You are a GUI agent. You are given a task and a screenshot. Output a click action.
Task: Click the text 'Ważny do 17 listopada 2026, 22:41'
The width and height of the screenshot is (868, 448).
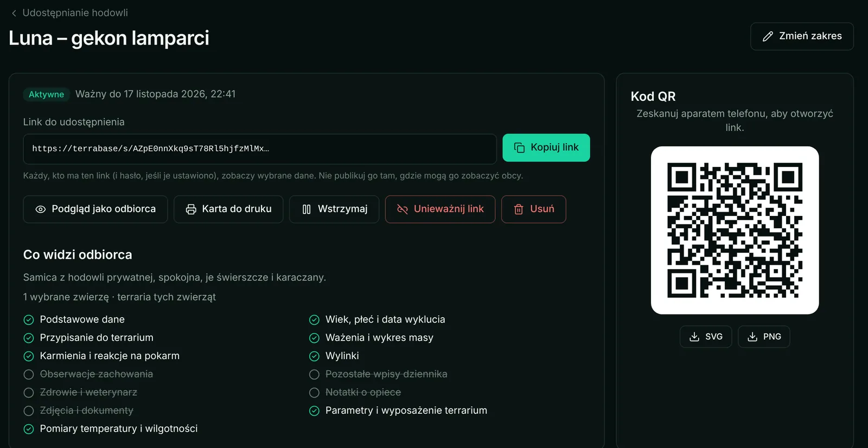point(155,94)
